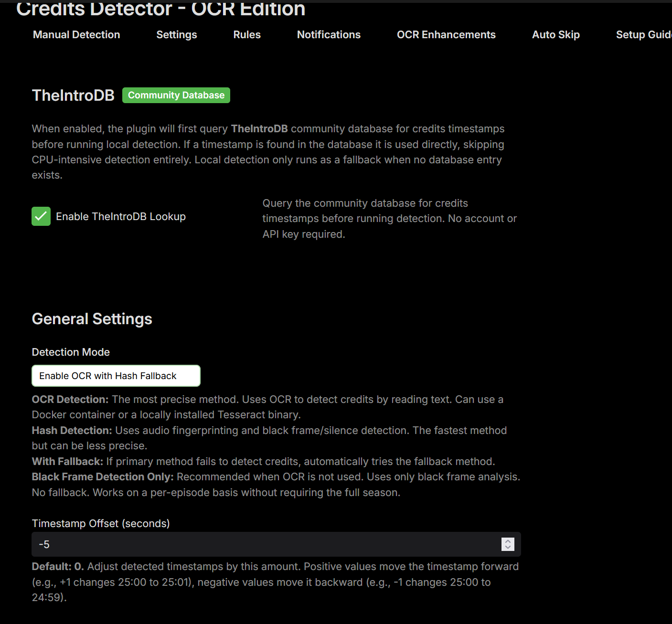Switch to the Auto Skip tab
Image resolution: width=672 pixels, height=624 pixels.
coord(556,35)
